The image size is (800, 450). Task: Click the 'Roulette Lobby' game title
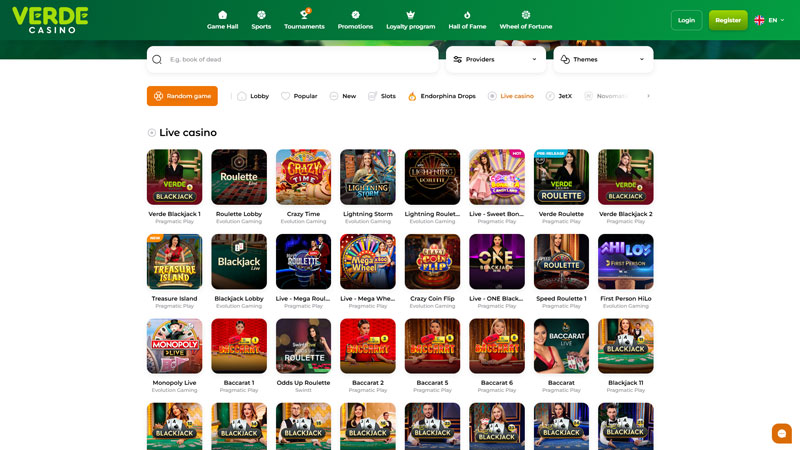click(239, 214)
